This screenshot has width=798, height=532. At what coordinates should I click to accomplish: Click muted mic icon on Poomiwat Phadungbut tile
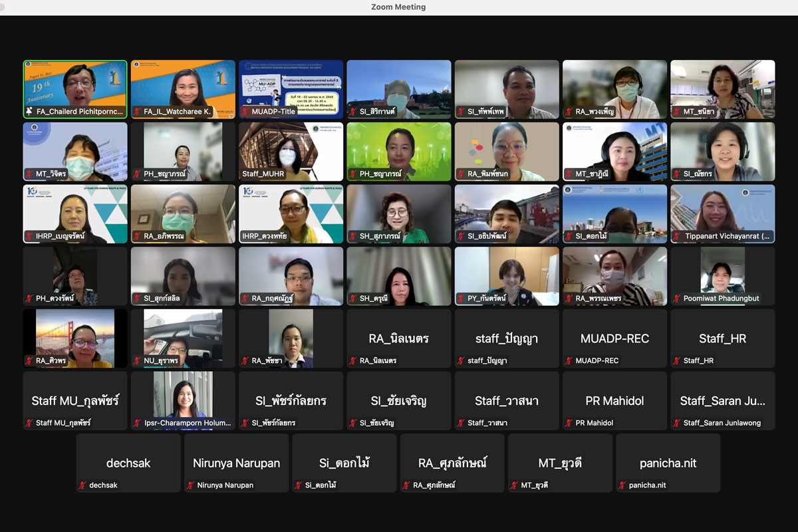coord(677,299)
